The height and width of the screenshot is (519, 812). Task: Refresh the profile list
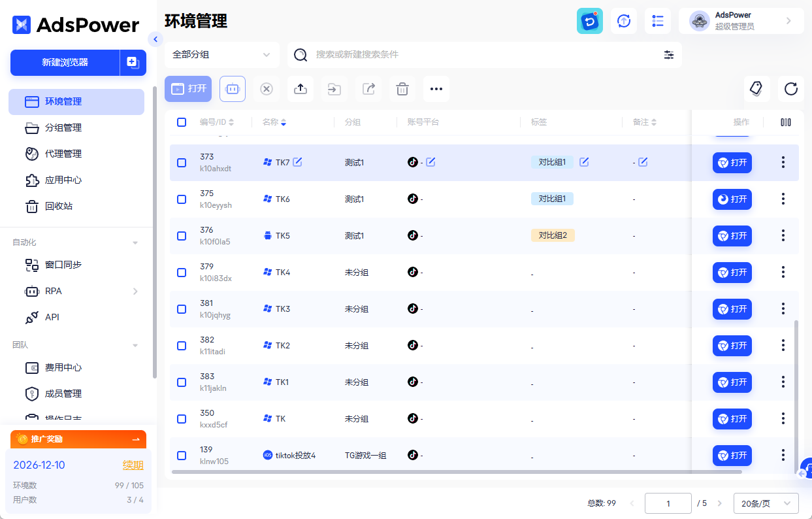pos(791,89)
